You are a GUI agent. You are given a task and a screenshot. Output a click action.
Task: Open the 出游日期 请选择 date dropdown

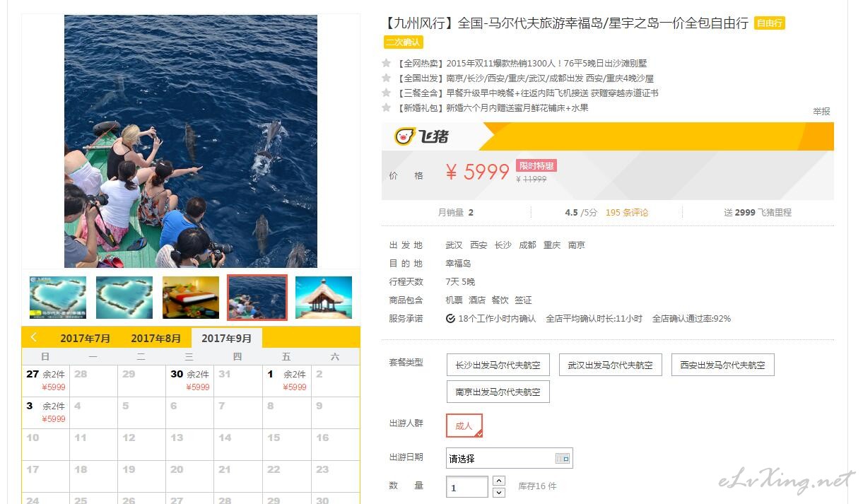(x=510, y=458)
